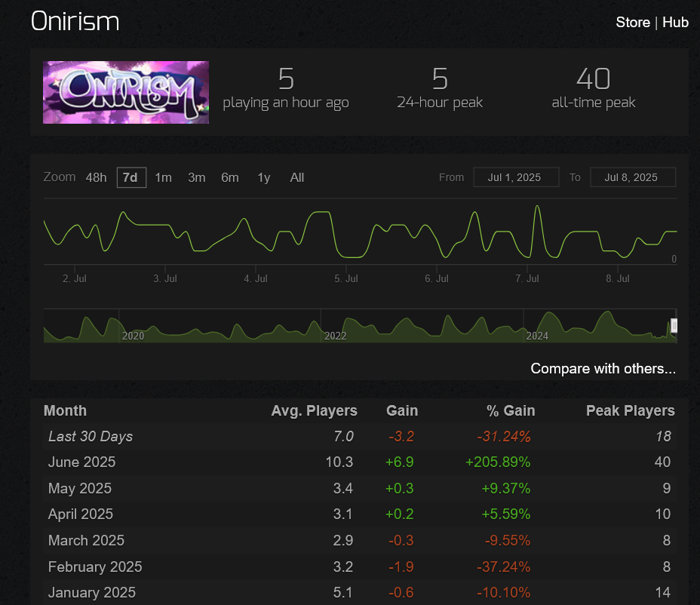Click the % Gain column header

(511, 411)
